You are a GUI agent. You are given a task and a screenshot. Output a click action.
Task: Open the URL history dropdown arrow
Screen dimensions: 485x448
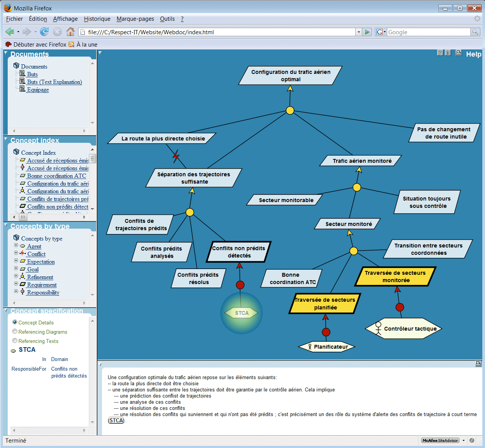pyautogui.click(x=359, y=32)
